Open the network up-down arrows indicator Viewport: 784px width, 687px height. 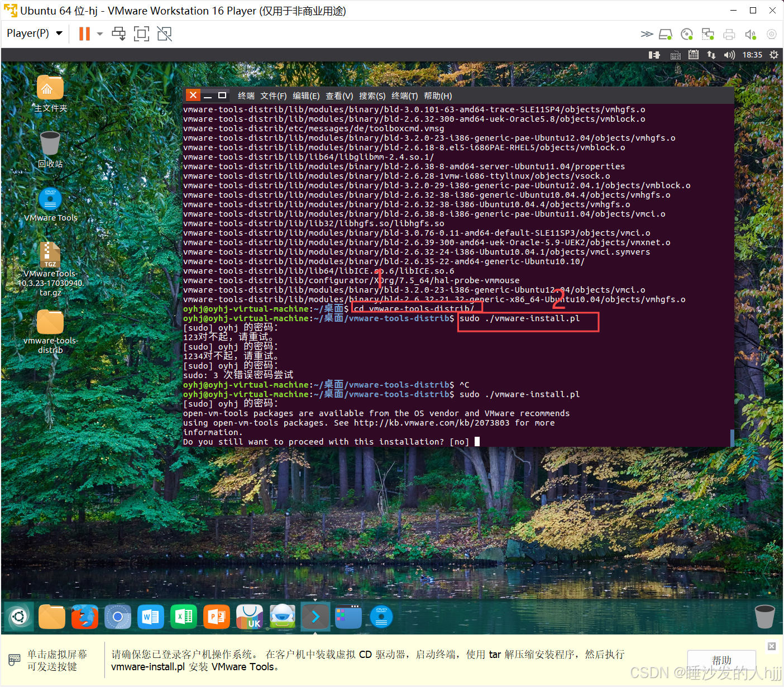tap(711, 55)
